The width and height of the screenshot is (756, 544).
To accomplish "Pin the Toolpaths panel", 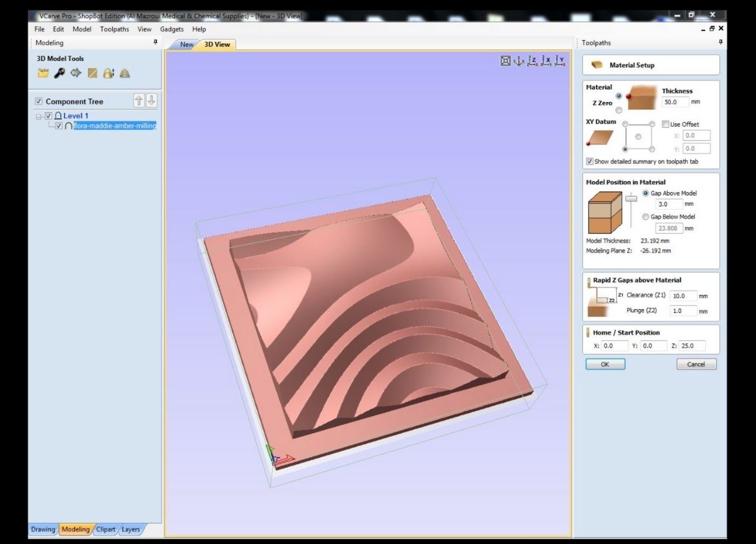I will coord(720,43).
